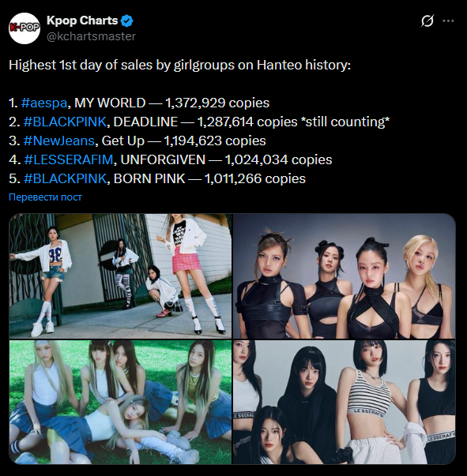Open the #LESSERAFIM hashtag

(x=69, y=159)
